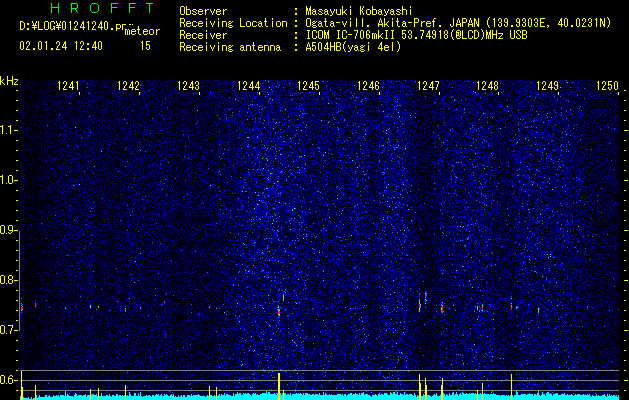Click the meteor count value 15
This screenshot has width=629, height=400.
[145, 46]
